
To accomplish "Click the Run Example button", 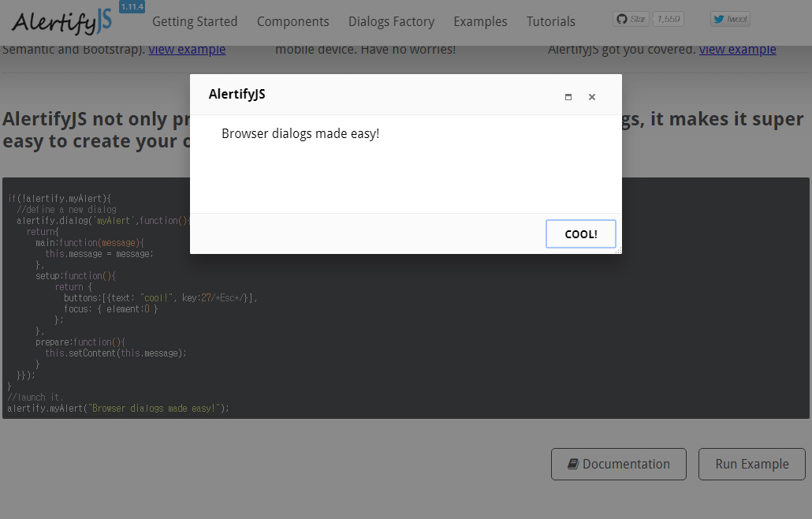I will [752, 464].
